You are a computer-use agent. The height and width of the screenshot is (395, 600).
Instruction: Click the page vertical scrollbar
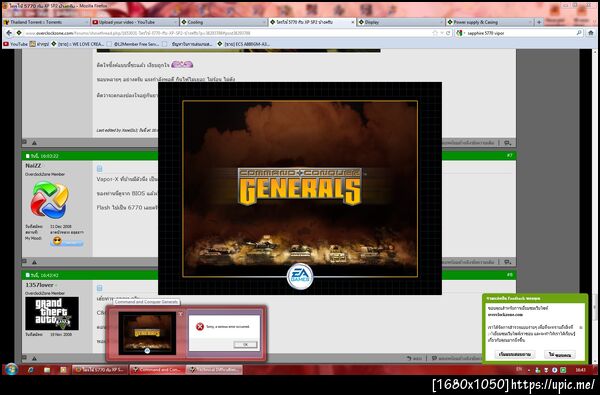[x=595, y=207]
